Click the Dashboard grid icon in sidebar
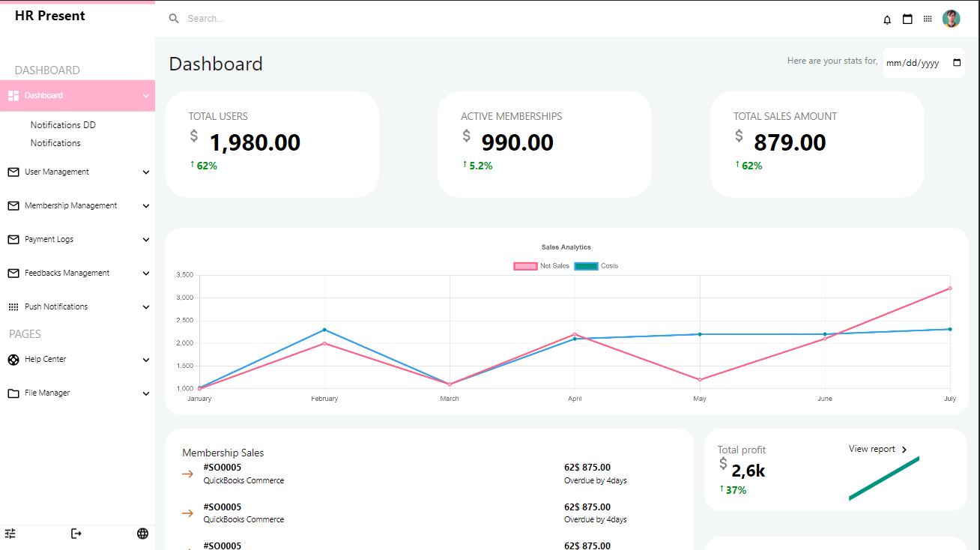The width and height of the screenshot is (980, 550). [13, 96]
